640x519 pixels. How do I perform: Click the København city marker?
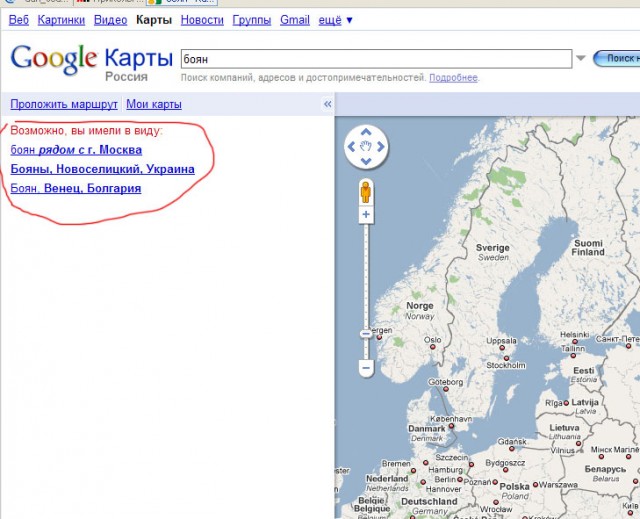click(x=451, y=426)
